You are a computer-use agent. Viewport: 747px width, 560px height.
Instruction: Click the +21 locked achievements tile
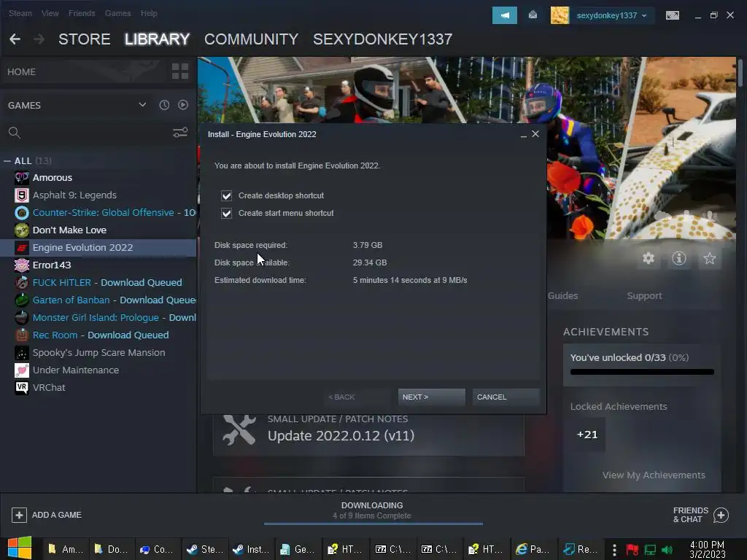587,435
